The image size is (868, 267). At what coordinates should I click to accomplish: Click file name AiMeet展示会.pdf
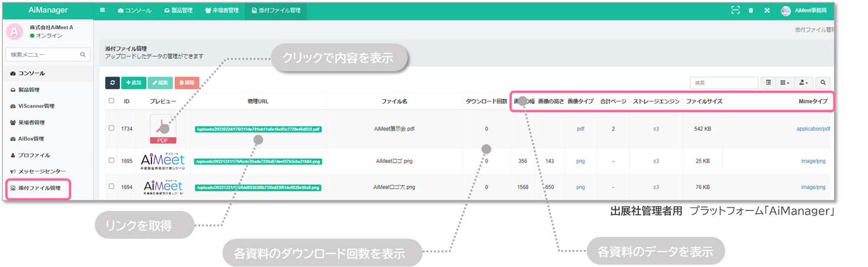(x=394, y=128)
